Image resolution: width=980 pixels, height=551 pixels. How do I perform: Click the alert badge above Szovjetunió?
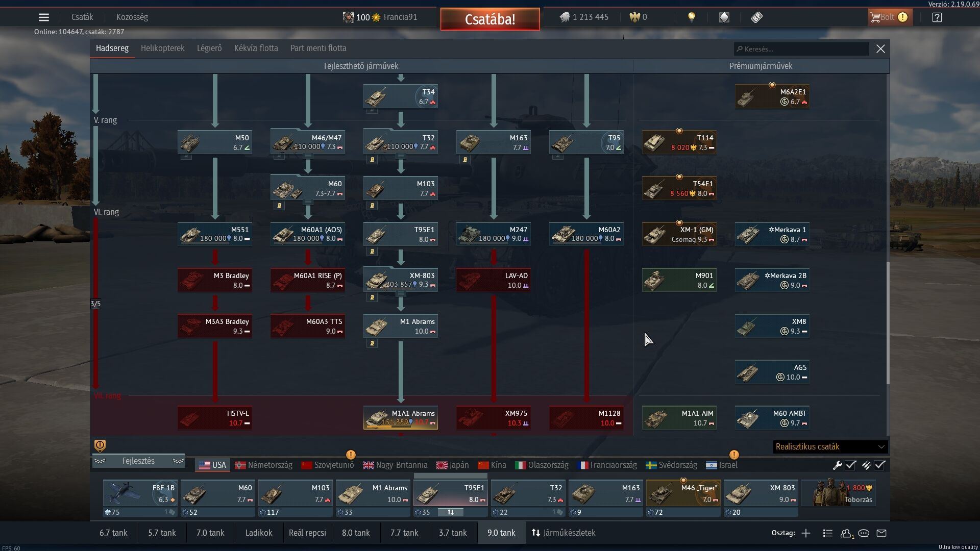click(351, 455)
